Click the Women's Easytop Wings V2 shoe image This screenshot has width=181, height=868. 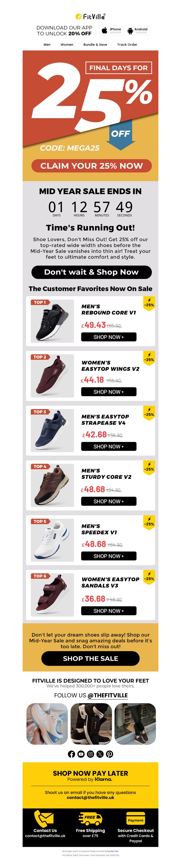(52, 376)
